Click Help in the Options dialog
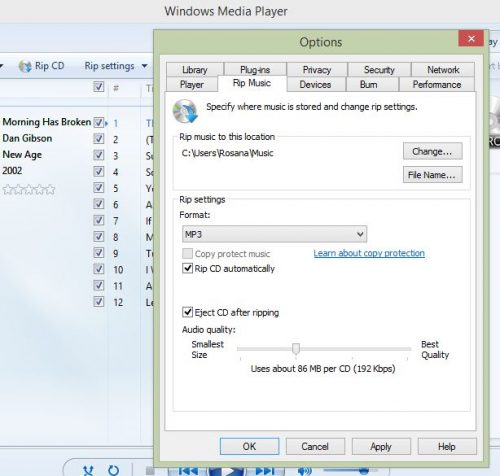This screenshot has height=476, width=500. (447, 446)
